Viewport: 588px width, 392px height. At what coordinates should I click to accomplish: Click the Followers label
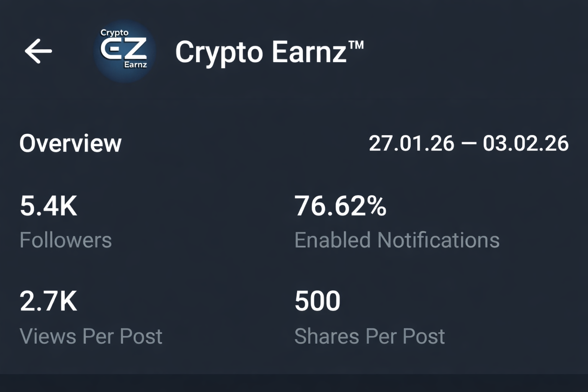click(65, 240)
